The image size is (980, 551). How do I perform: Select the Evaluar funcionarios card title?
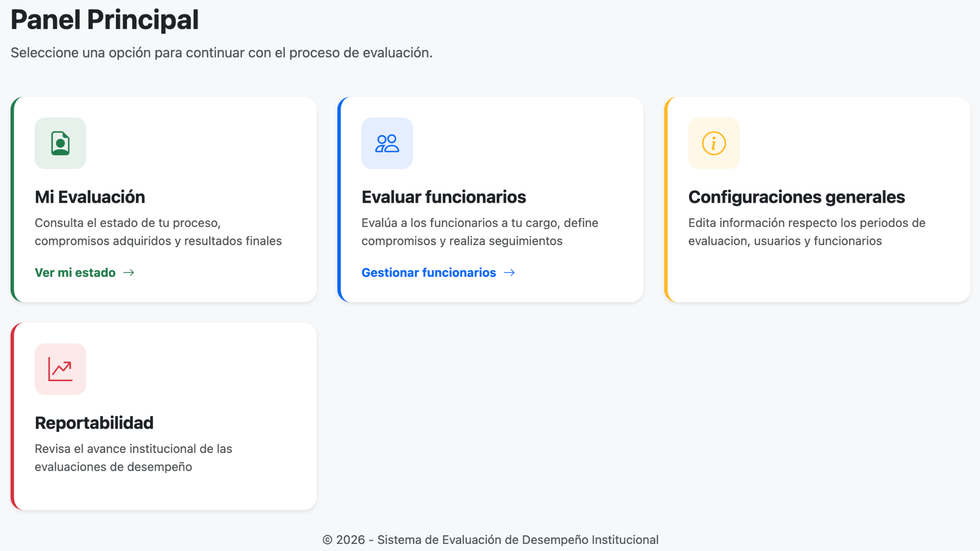click(x=444, y=197)
